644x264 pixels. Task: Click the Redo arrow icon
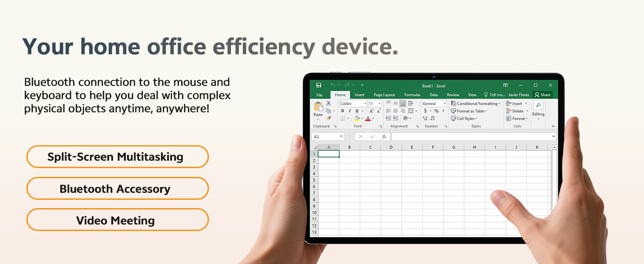(x=347, y=85)
